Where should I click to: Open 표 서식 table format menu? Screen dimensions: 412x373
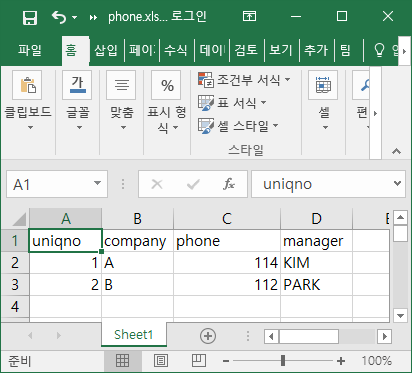(232, 103)
